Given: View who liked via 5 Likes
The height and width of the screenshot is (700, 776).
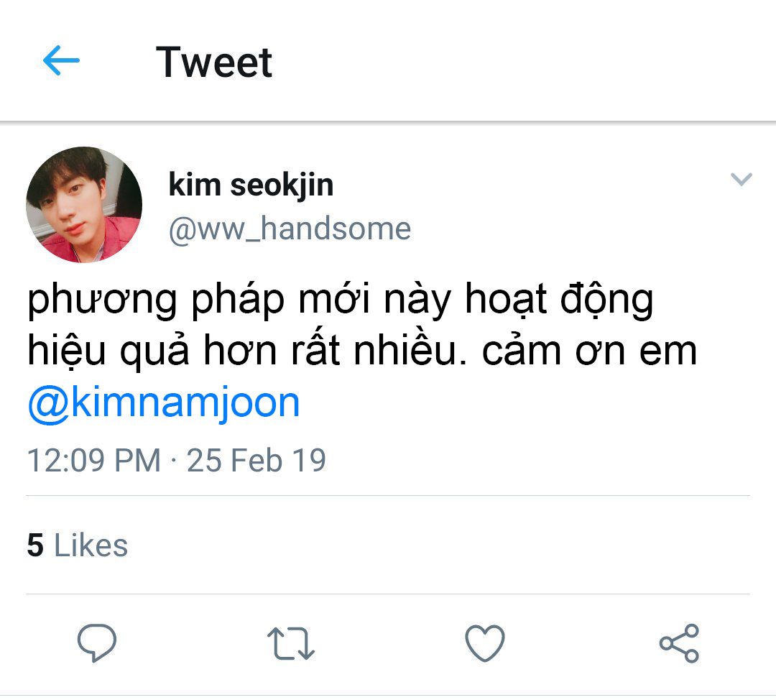Looking at the screenshot, I should click(x=77, y=545).
